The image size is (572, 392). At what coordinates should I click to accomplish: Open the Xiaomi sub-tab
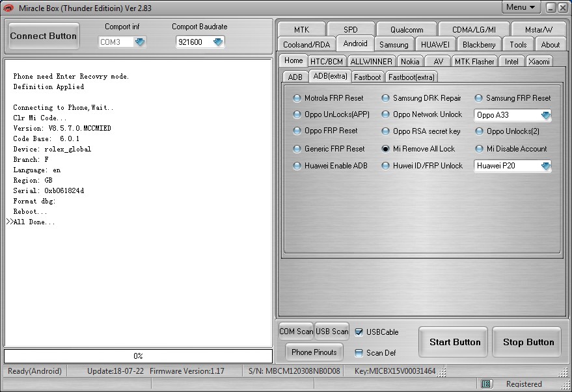click(x=539, y=62)
